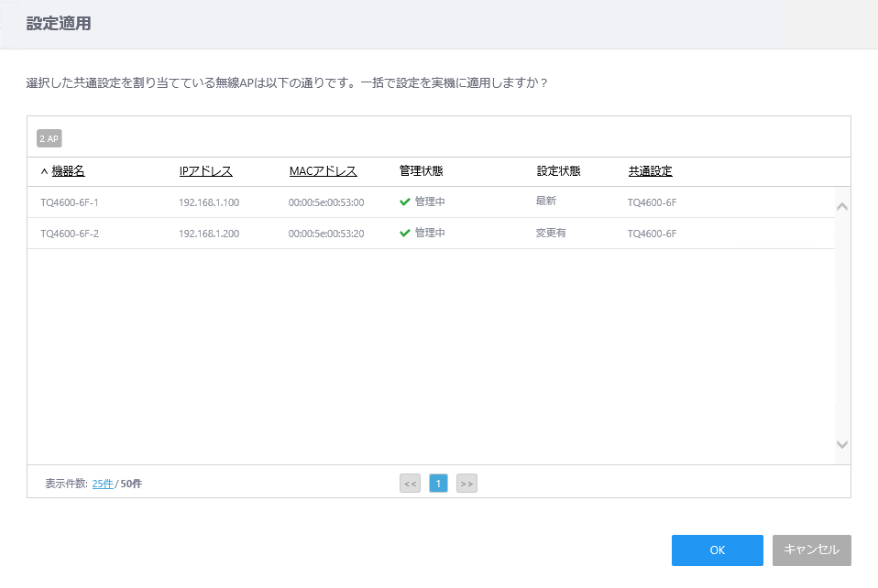Click the キャンセル button

click(811, 550)
